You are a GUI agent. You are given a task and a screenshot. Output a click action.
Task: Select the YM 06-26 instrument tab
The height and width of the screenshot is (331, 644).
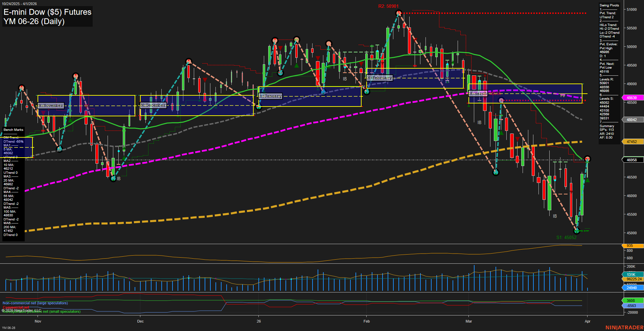point(8,328)
